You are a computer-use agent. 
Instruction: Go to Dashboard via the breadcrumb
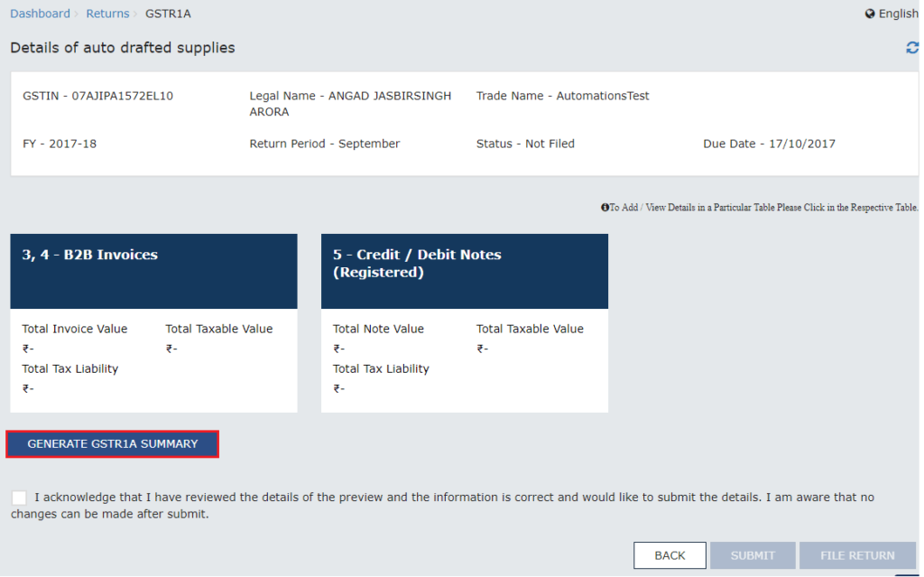click(x=40, y=13)
